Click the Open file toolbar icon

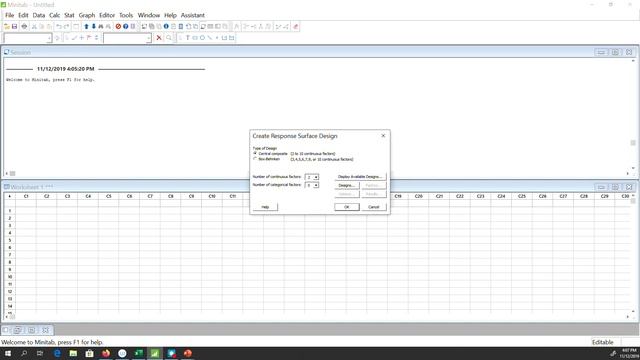point(7,27)
